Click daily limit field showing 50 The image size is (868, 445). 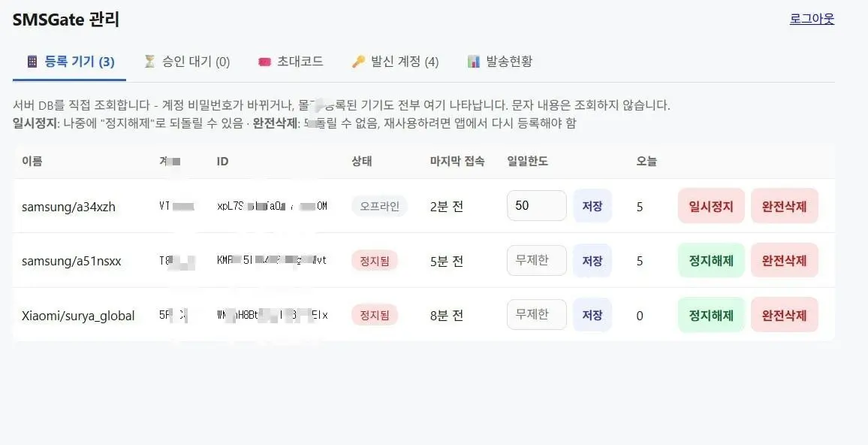pyautogui.click(x=536, y=206)
